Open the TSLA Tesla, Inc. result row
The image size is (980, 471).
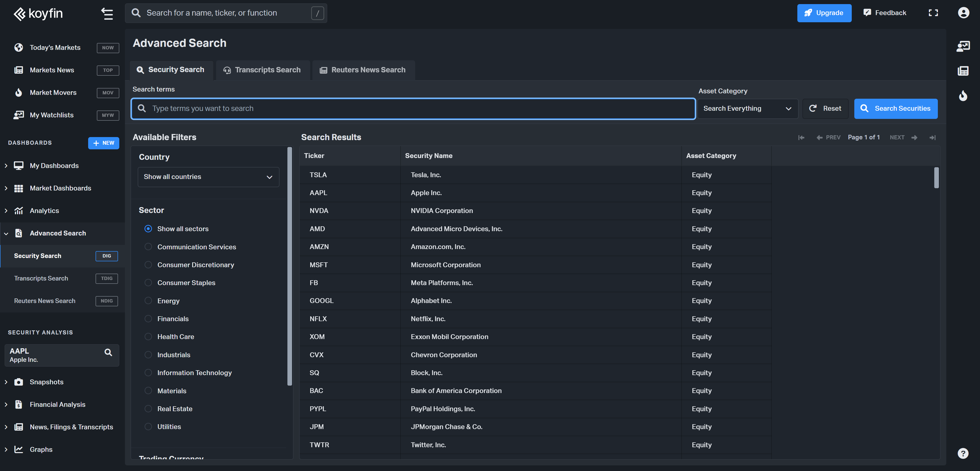[535, 175]
